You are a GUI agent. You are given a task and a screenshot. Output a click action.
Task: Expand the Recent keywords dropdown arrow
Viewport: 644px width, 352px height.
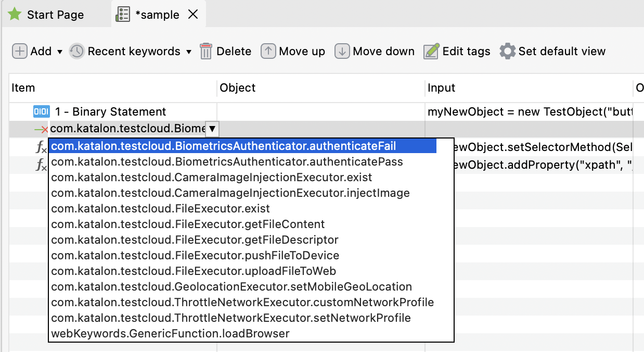188,51
